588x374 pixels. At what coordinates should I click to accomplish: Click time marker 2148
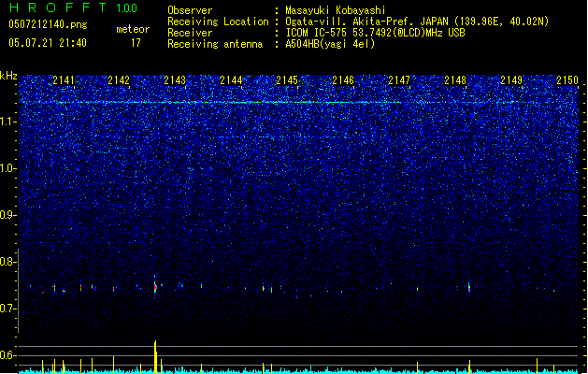(455, 80)
